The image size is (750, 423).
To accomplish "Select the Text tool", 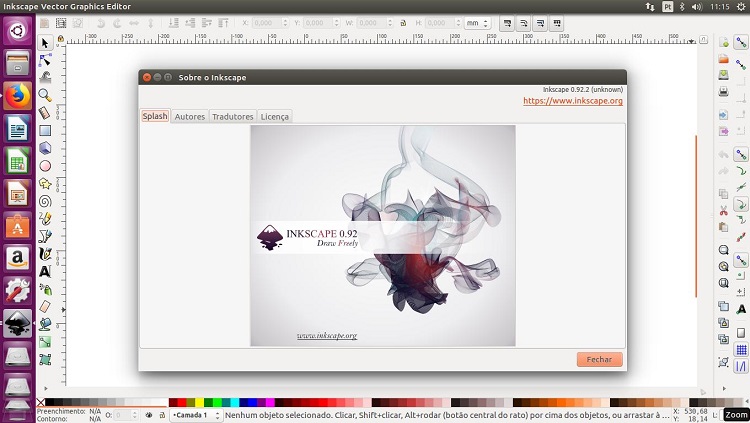I will coord(45,272).
